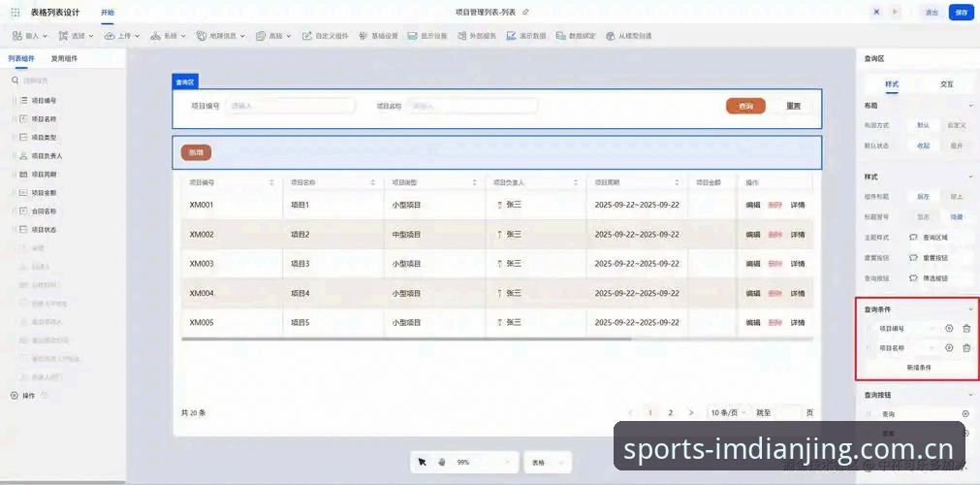Open 外部服务 in the toolbar

point(477,36)
